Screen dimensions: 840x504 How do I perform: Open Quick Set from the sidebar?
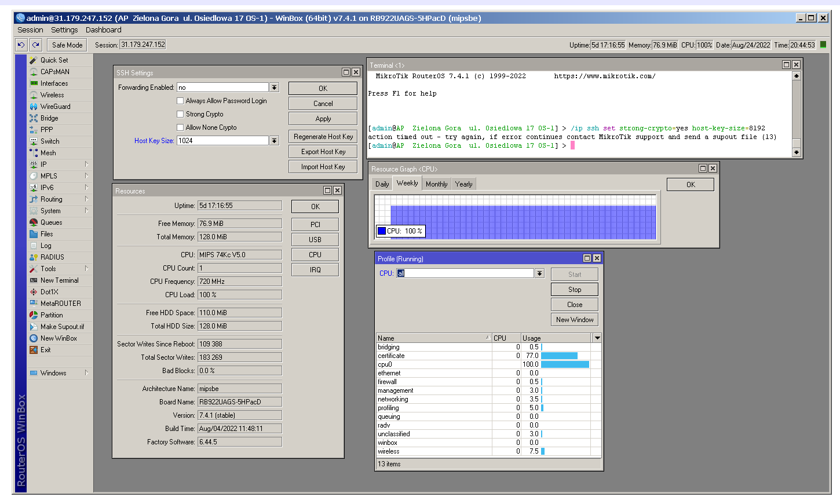coord(54,60)
